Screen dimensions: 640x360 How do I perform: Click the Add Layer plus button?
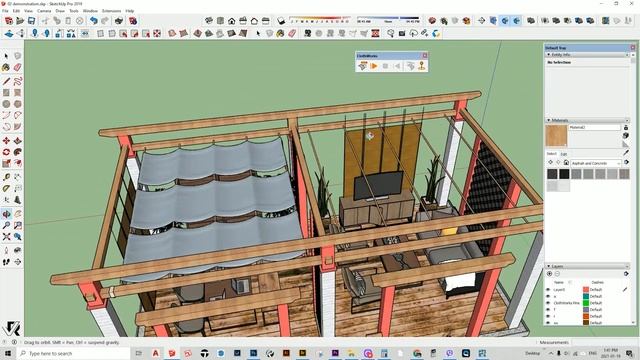549,274
